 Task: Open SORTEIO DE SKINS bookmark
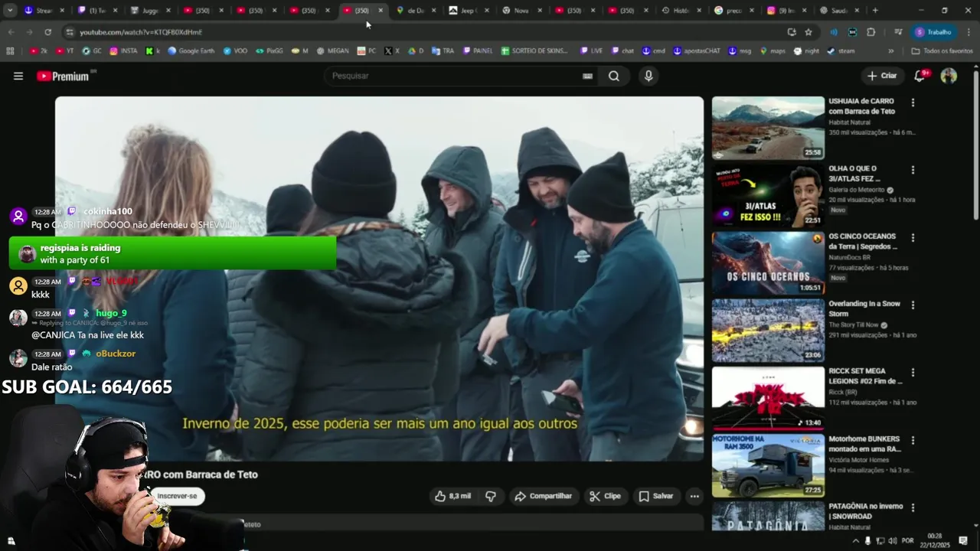point(534,51)
